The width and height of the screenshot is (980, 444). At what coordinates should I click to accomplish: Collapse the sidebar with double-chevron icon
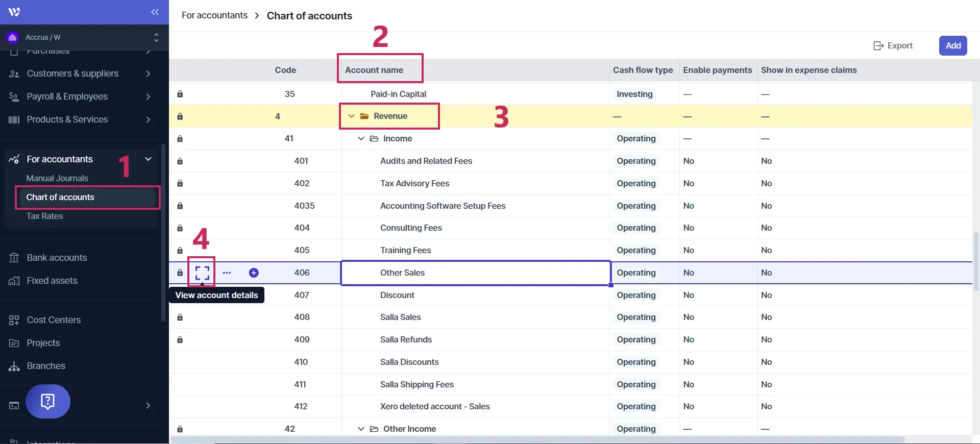click(x=155, y=12)
